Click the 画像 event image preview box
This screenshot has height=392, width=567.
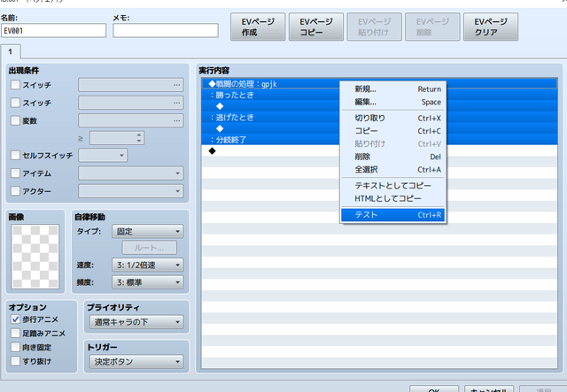click(x=35, y=257)
